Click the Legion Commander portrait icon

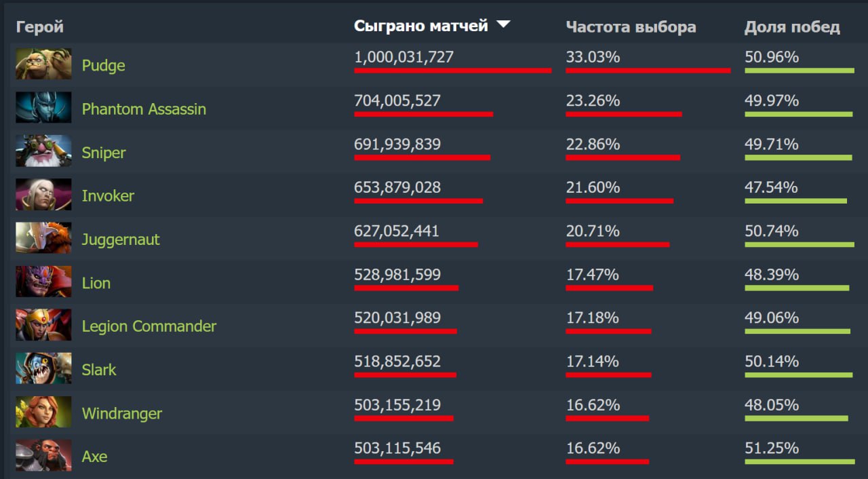[43, 325]
